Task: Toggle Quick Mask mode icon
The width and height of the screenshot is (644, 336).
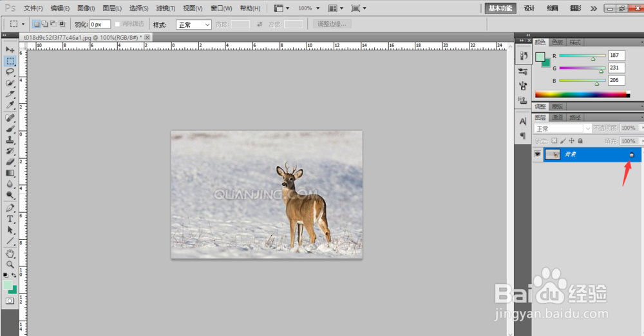Action: pyautogui.click(x=10, y=301)
